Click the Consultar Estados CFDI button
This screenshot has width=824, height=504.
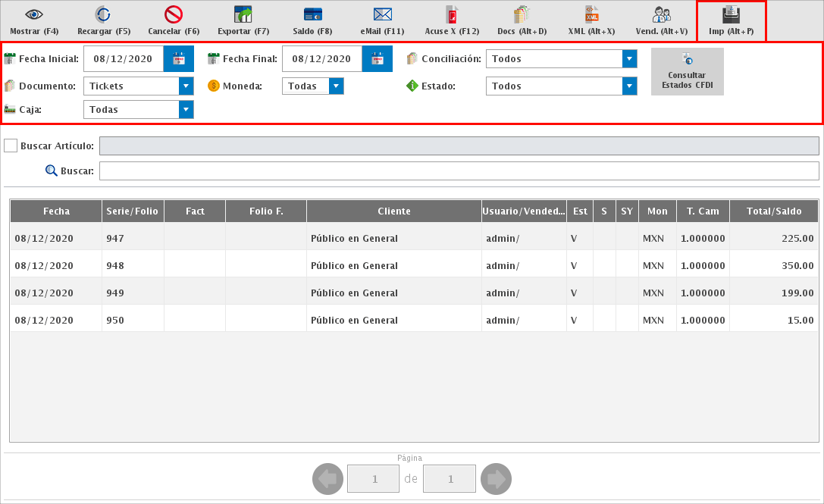pyautogui.click(x=687, y=72)
